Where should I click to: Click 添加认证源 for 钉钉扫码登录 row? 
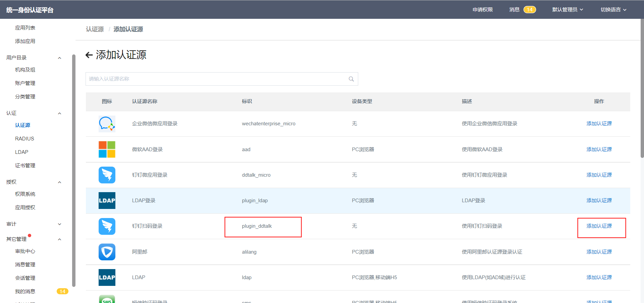[599, 226]
